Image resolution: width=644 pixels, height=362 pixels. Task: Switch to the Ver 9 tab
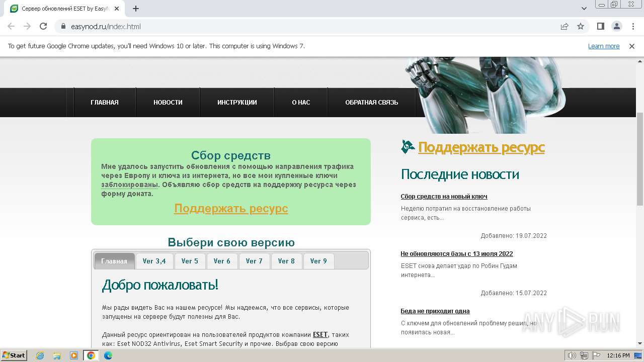(x=318, y=261)
